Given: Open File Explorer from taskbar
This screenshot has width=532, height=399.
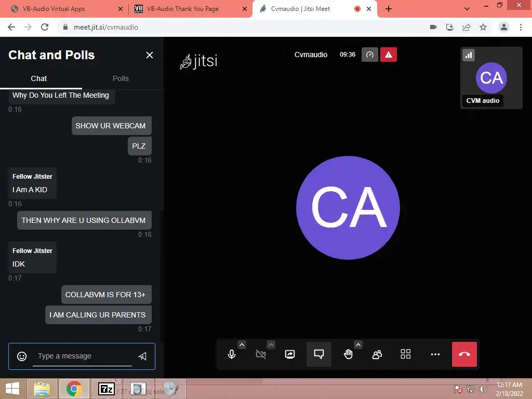Looking at the screenshot, I should (x=42, y=389).
